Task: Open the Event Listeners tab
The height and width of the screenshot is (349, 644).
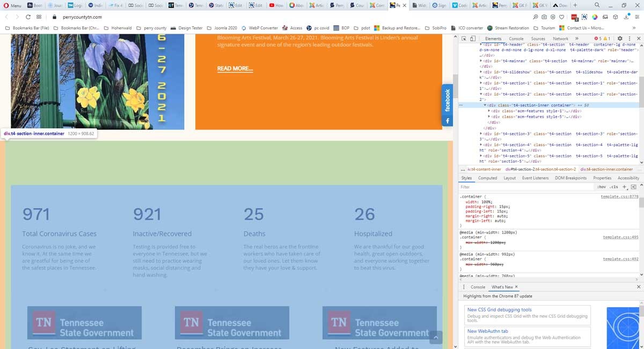Action: coord(535,178)
